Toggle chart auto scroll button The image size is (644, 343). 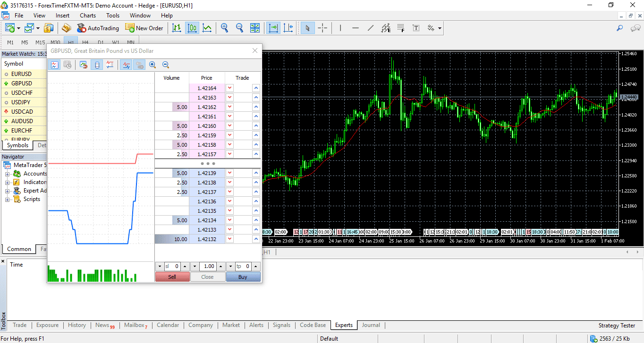click(273, 28)
